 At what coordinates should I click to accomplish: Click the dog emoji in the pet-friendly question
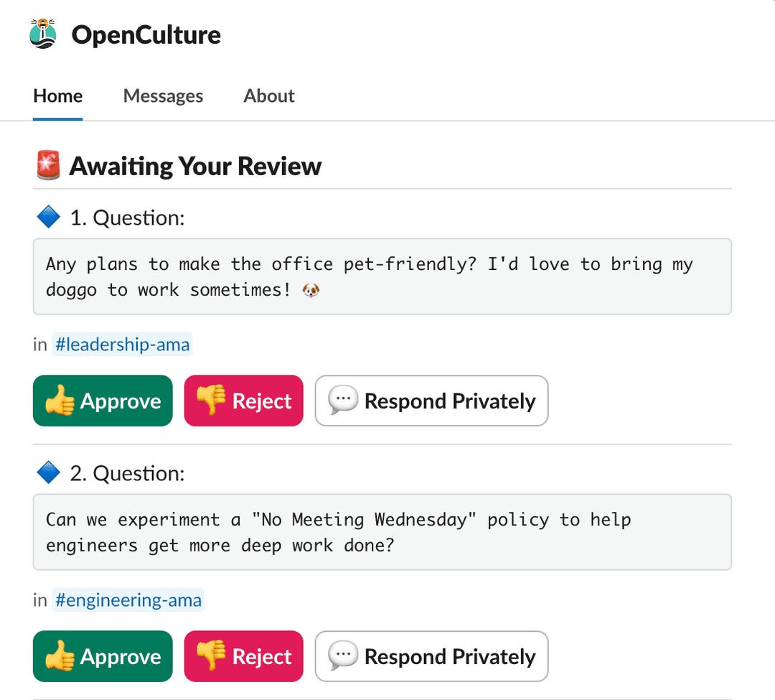(310, 290)
